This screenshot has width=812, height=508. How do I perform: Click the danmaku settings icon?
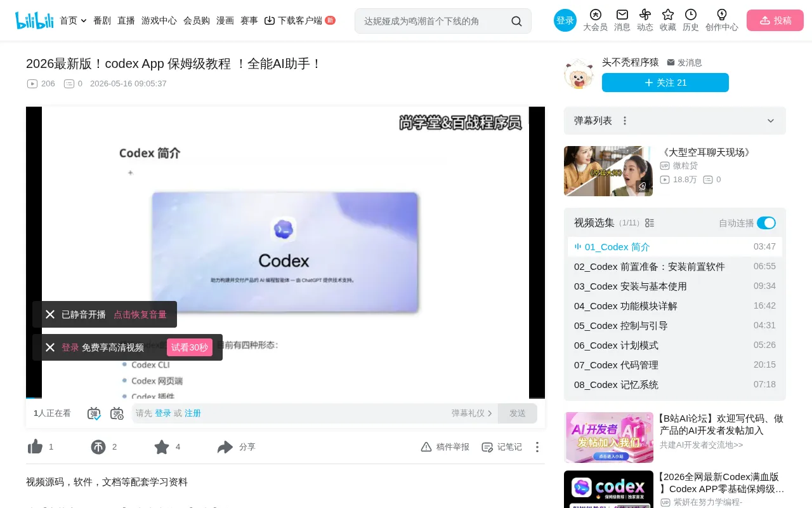coord(117,413)
